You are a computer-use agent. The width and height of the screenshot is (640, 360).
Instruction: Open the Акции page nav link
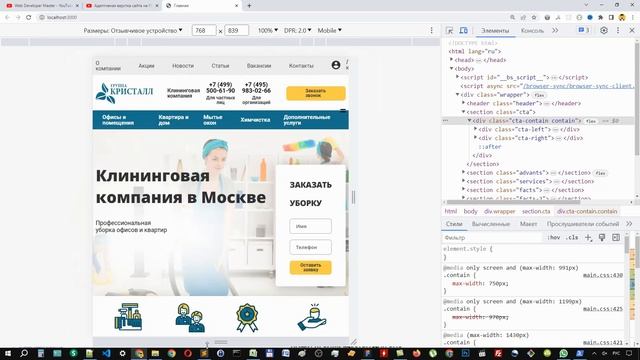pos(146,66)
